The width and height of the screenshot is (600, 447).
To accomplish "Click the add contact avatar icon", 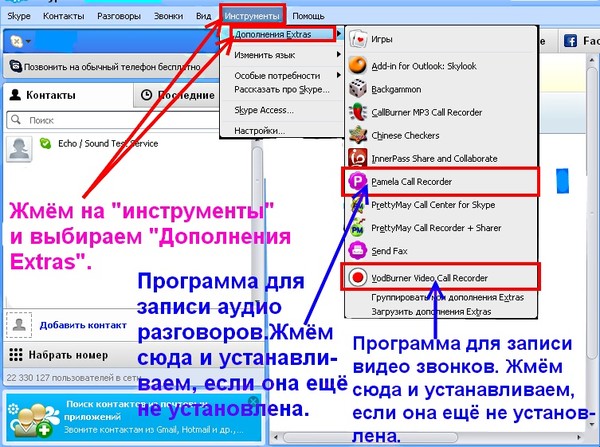I will coord(19,325).
